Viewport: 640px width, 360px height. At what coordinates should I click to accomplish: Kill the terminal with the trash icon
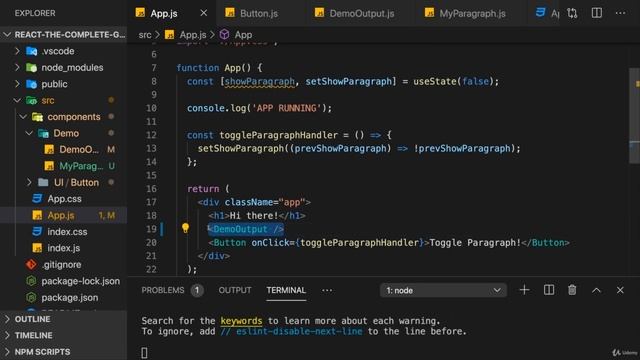tap(572, 290)
